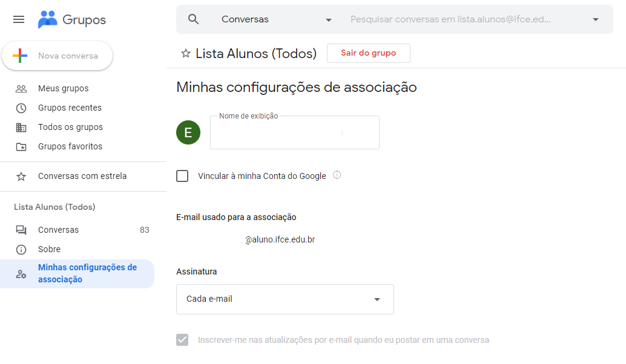This screenshot has height=364, width=626.
Task: Open Conversas com estrela
Action: [x=82, y=176]
